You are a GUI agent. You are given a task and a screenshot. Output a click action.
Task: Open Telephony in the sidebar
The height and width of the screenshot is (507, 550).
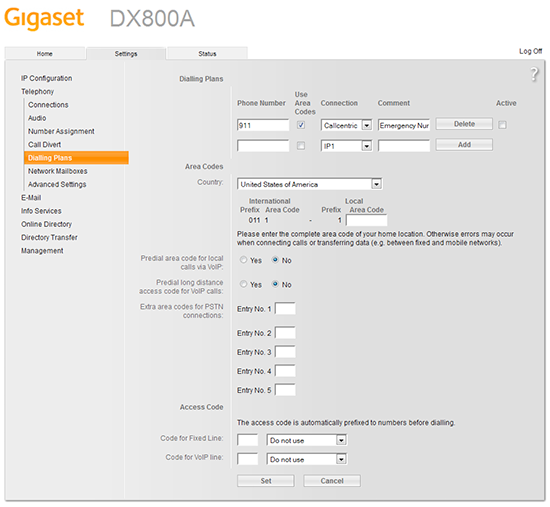38,92
